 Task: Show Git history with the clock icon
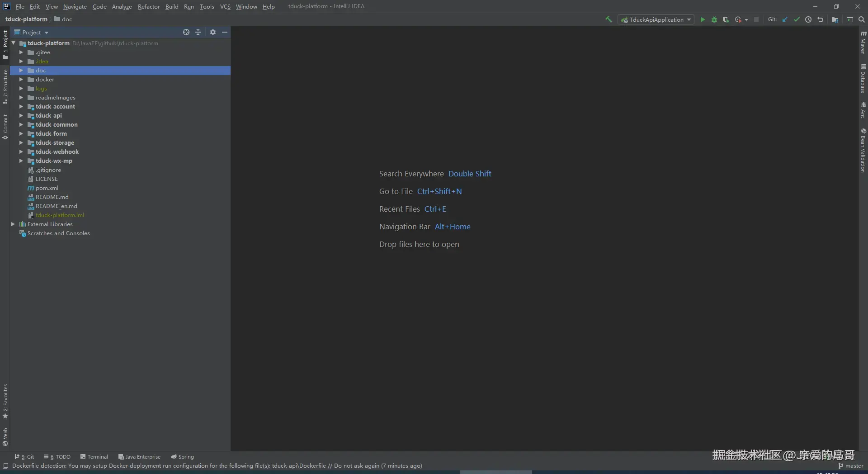808,19
